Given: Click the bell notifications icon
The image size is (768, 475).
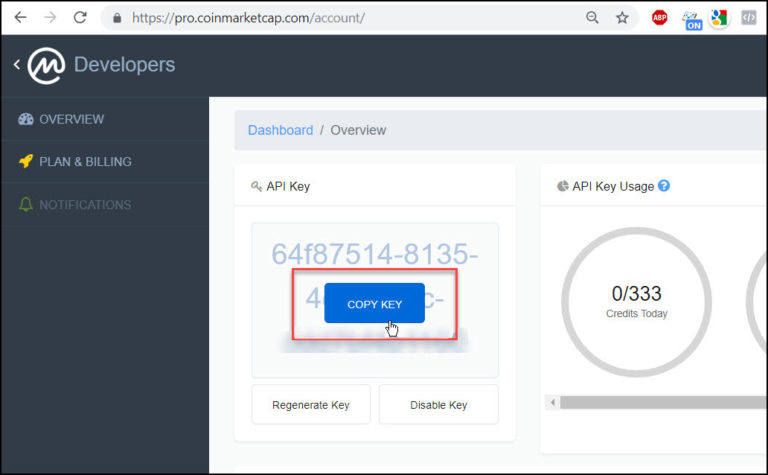Looking at the screenshot, I should pyautogui.click(x=25, y=204).
